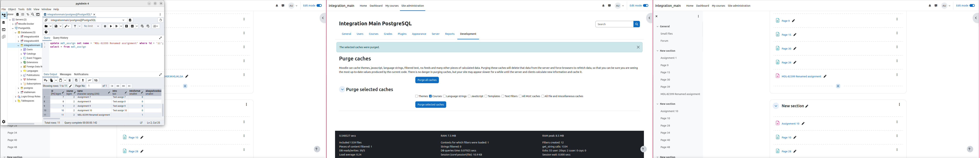Click the Delete row trash icon in Data Output toolbar

[x=70, y=80]
